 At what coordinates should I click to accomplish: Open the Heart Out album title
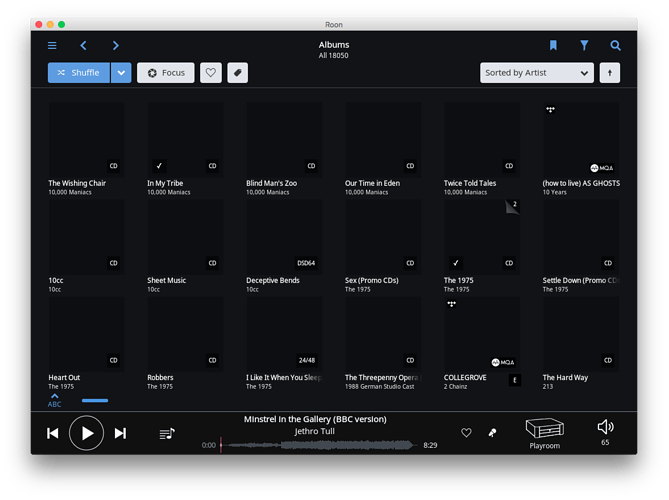point(64,378)
